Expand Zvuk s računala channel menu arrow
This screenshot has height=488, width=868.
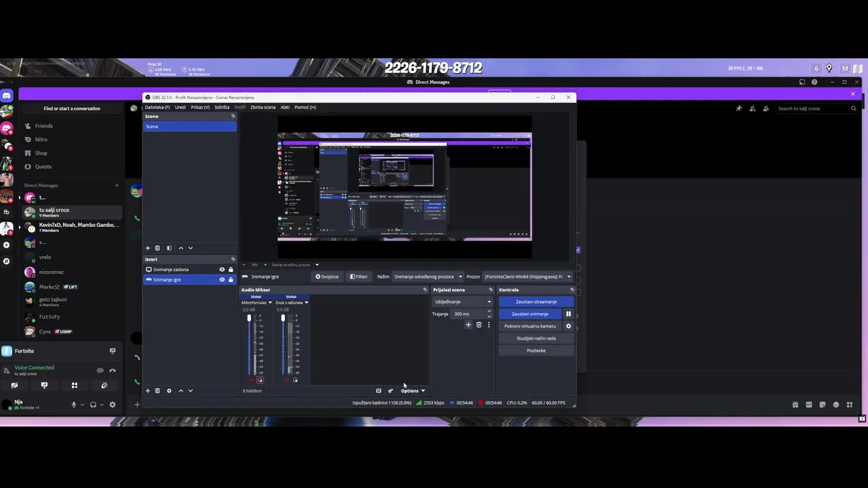point(306,302)
